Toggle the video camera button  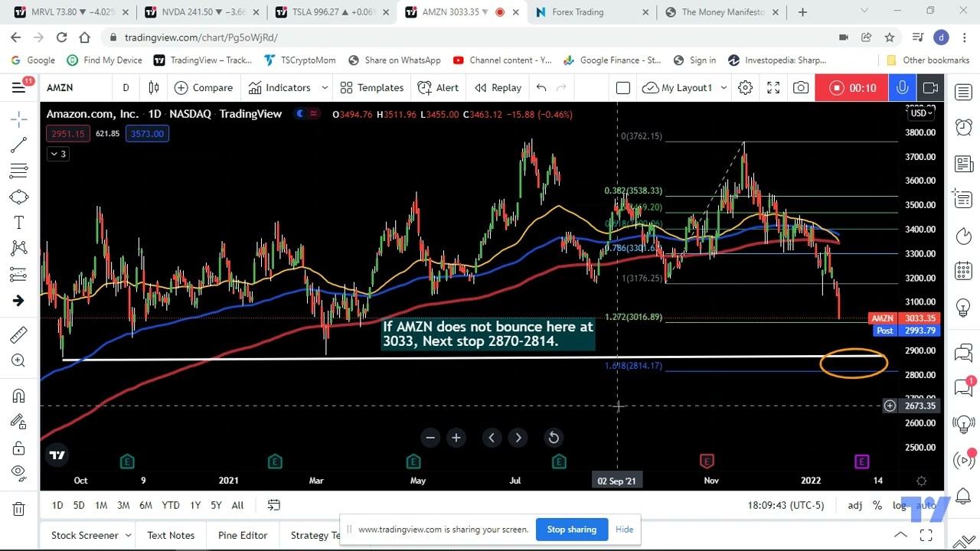930,88
